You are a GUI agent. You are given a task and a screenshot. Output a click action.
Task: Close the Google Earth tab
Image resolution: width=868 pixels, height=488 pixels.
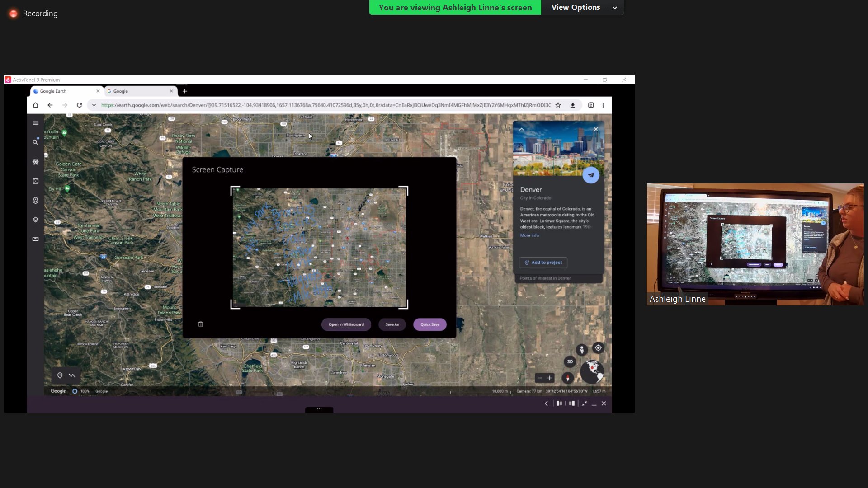(98, 91)
